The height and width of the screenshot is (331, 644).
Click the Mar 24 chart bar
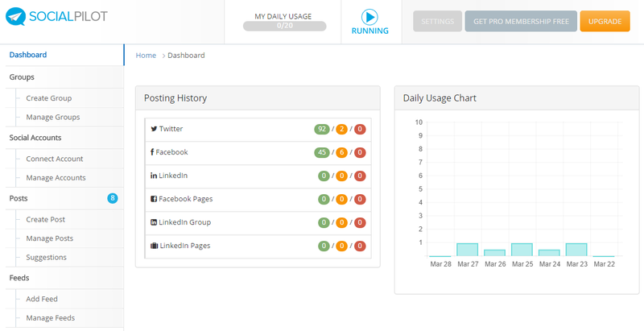tap(549, 254)
